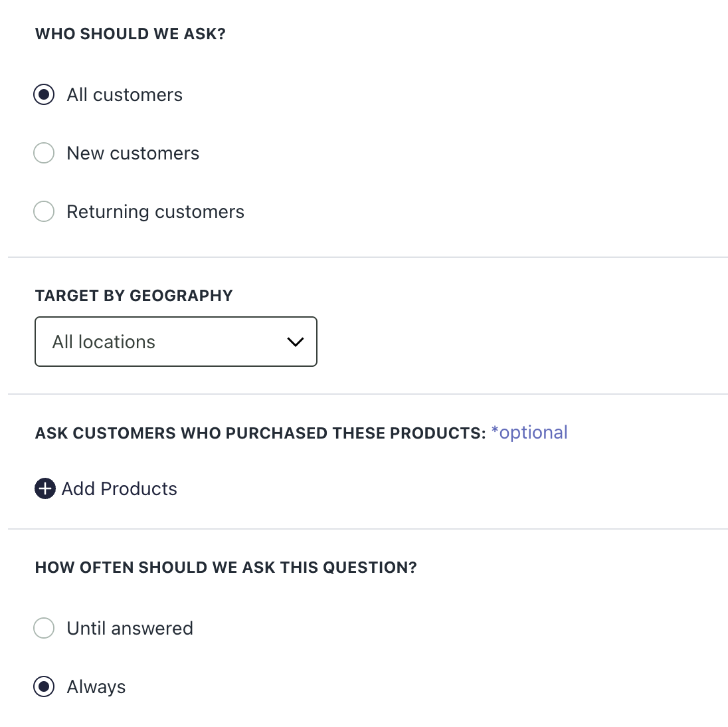
Task: Select the Returning customers radio circle
Action: click(x=44, y=212)
